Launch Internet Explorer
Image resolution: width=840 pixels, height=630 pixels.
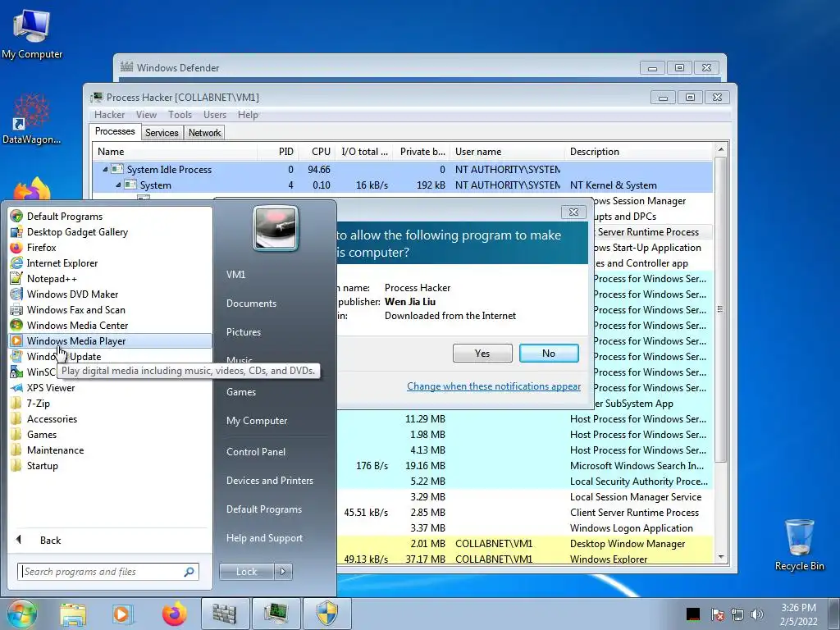click(x=62, y=263)
